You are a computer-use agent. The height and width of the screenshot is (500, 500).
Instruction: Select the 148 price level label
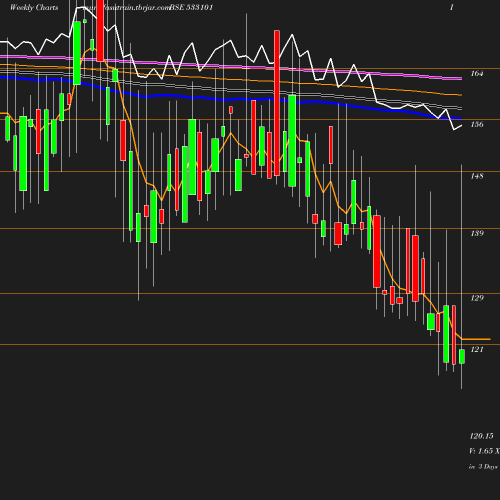[477, 176]
